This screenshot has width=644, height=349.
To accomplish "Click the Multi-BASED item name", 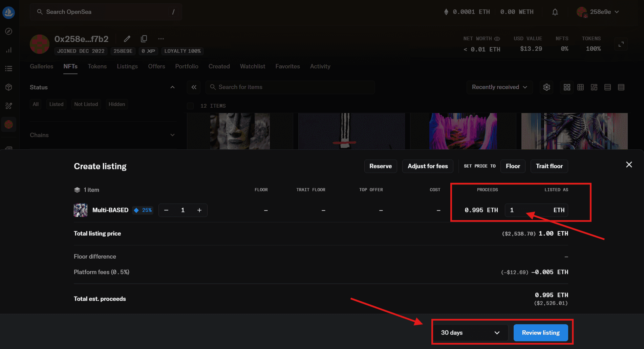I will 110,210.
